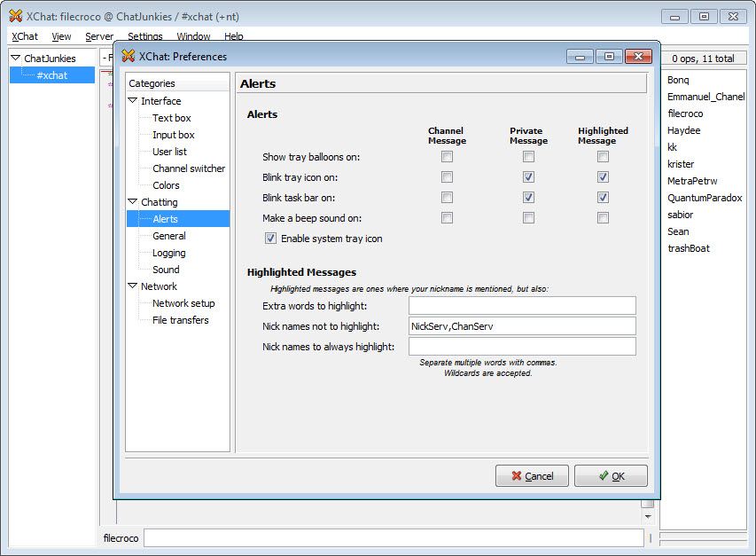Collapse the ChatJunkies server tree
Image resolution: width=756 pixels, height=556 pixels.
click(15, 58)
